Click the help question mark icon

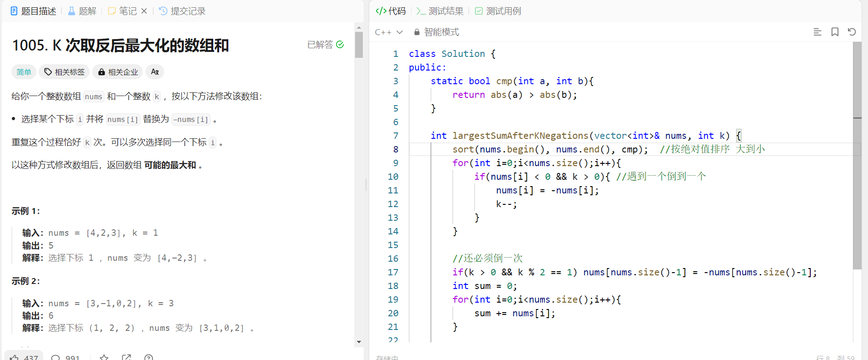149,357
